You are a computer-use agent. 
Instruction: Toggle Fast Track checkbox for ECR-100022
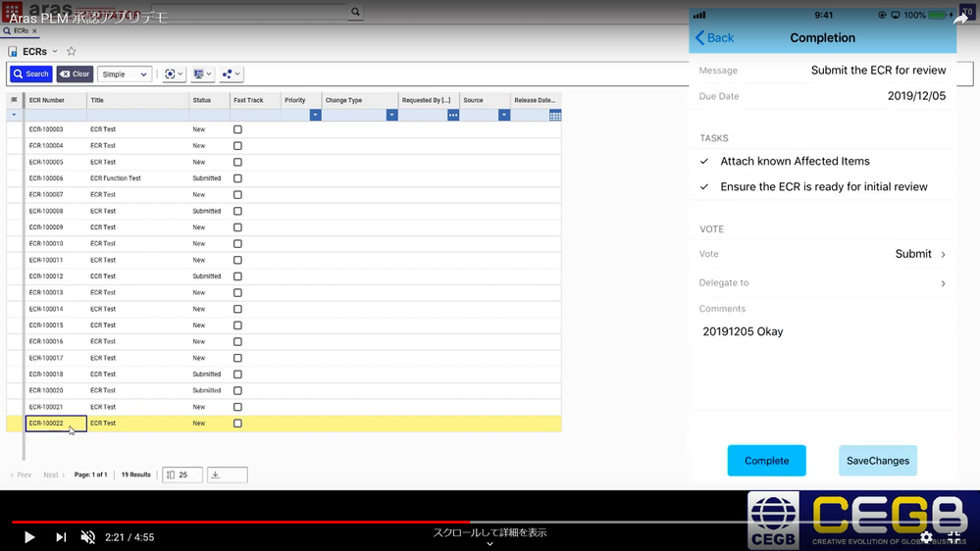click(237, 424)
